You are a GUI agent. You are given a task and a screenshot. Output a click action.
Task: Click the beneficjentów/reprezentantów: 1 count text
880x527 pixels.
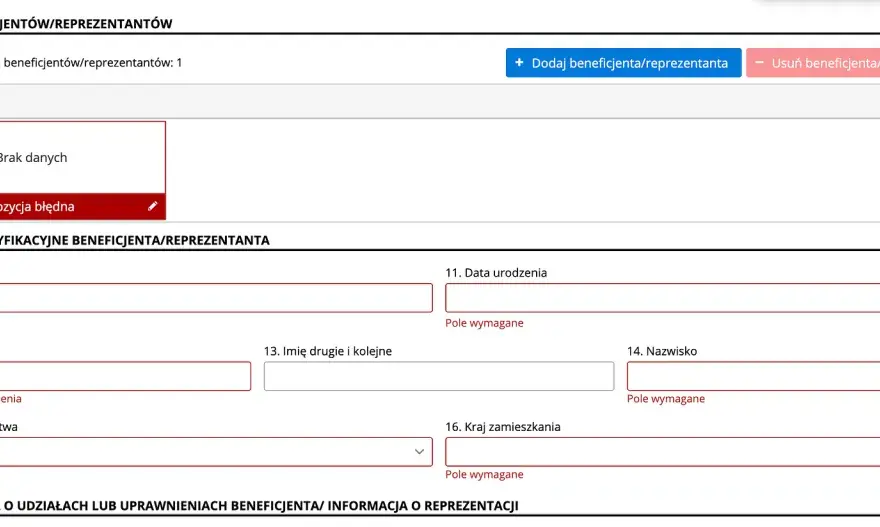[x=91, y=63]
